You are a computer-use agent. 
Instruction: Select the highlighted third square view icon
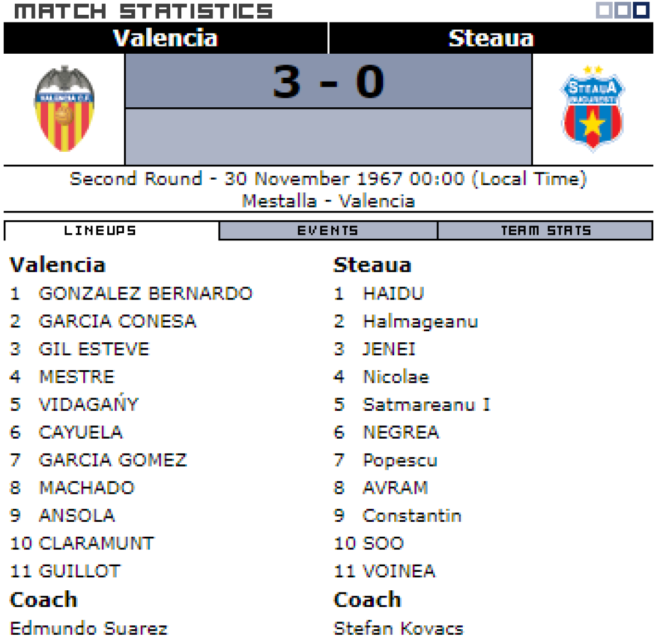(641, 10)
